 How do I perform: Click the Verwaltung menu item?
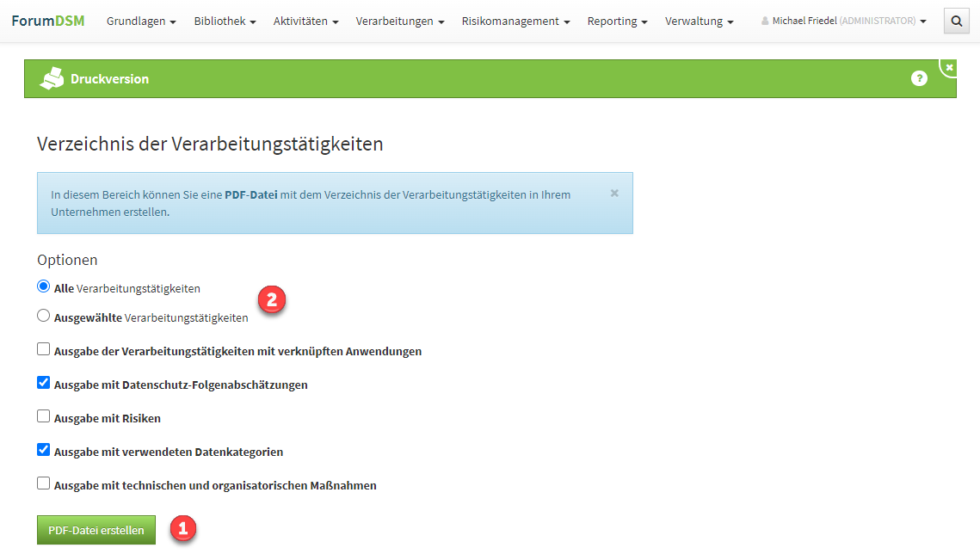(x=698, y=21)
